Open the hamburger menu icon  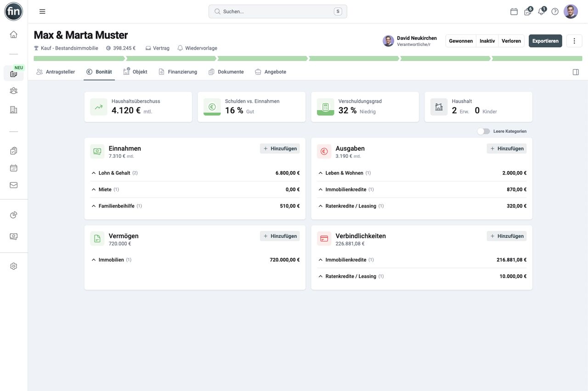42,11
